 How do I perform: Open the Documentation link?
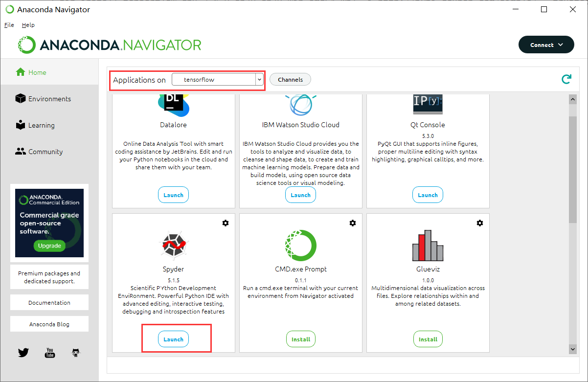coord(49,302)
